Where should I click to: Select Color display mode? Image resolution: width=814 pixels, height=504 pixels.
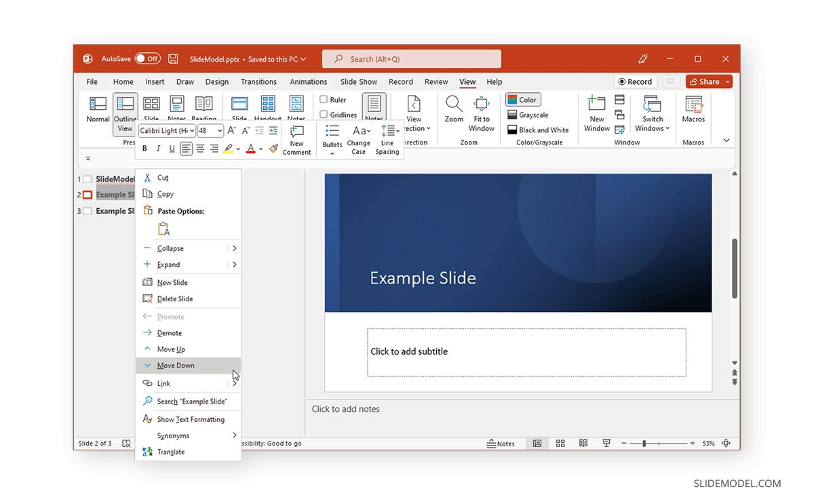(x=522, y=100)
